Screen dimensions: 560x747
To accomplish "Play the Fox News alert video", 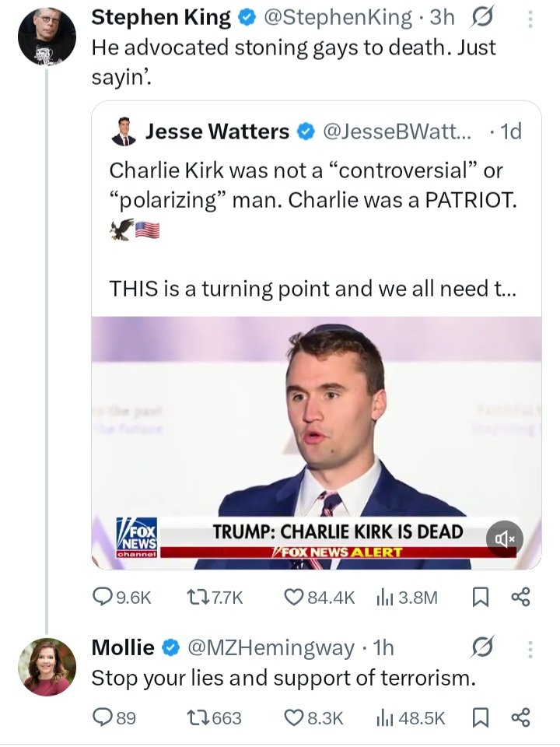I will coord(316,436).
